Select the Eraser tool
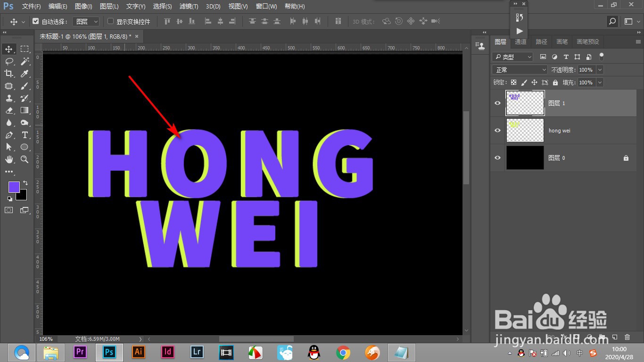The height and width of the screenshot is (362, 644). [9, 110]
